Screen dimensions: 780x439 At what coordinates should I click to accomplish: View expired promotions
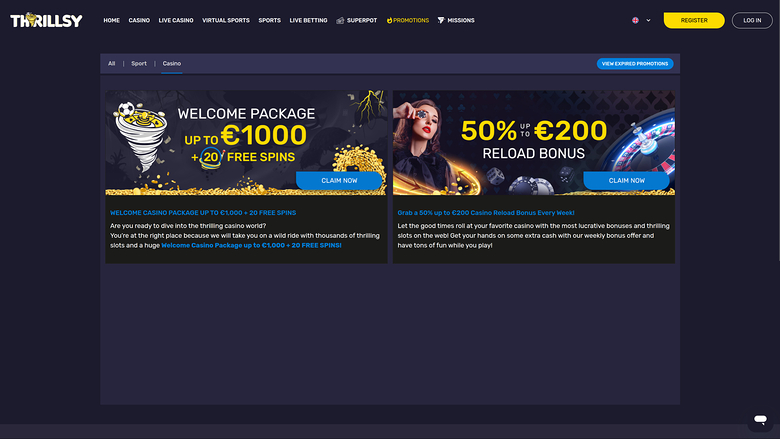(635, 64)
